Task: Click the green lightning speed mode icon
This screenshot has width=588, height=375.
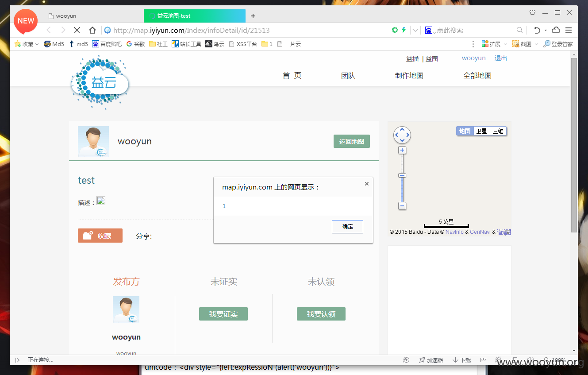Action: point(404,30)
